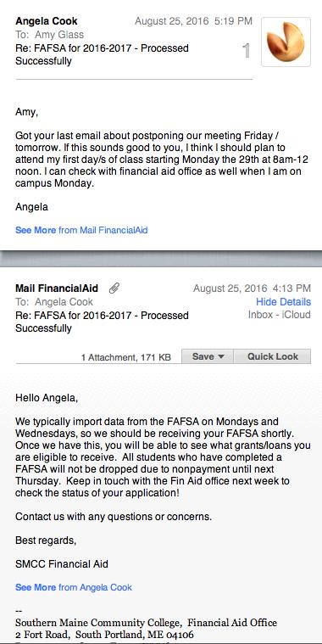Click the Inbox - iCloud mailbox label
This screenshot has width=322, height=644.
pyautogui.click(x=280, y=315)
